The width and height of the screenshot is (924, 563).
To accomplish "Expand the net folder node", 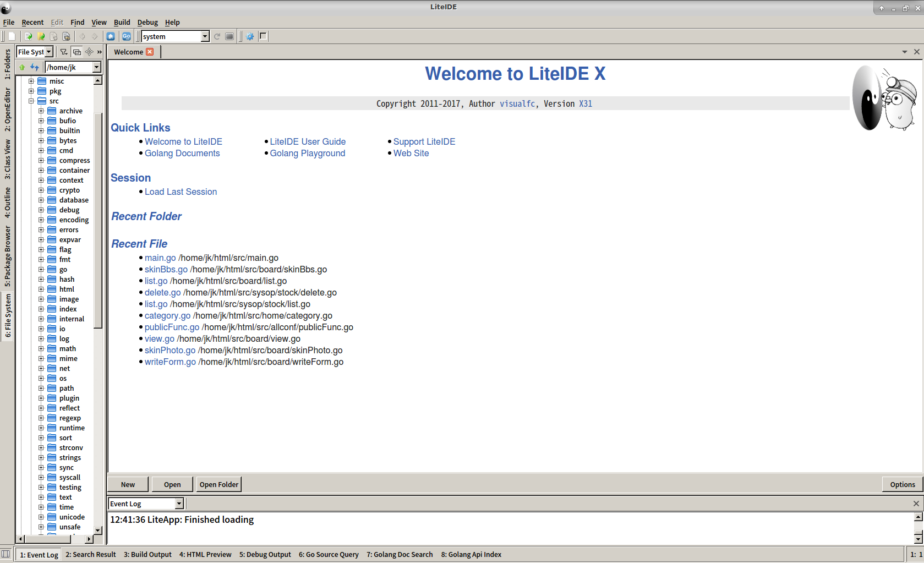I will click(41, 368).
